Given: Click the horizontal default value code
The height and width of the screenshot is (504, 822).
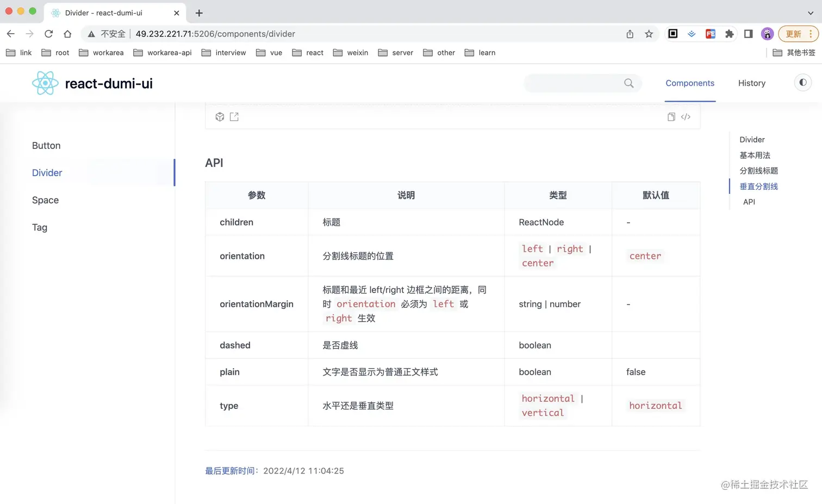Looking at the screenshot, I should pos(656,406).
